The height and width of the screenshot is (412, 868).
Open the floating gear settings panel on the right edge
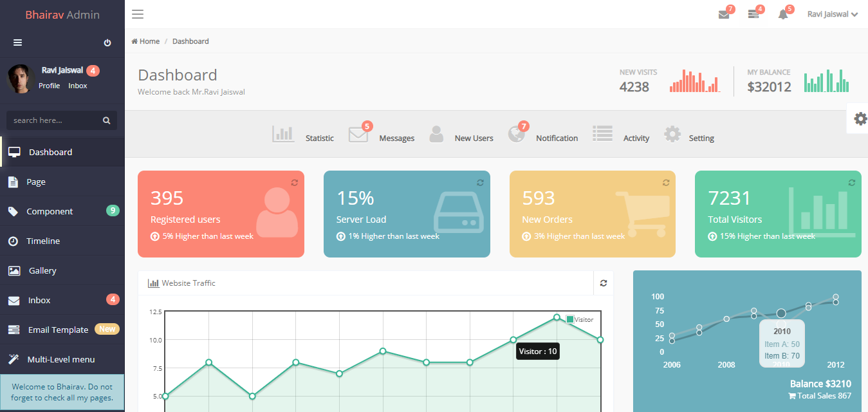[860, 118]
